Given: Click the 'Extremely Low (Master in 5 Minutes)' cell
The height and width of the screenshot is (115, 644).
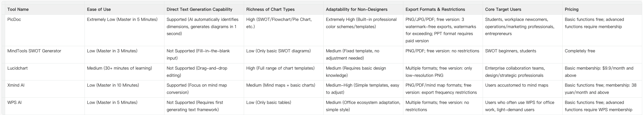Looking at the screenshot, I should pyautogui.click(x=122, y=20).
